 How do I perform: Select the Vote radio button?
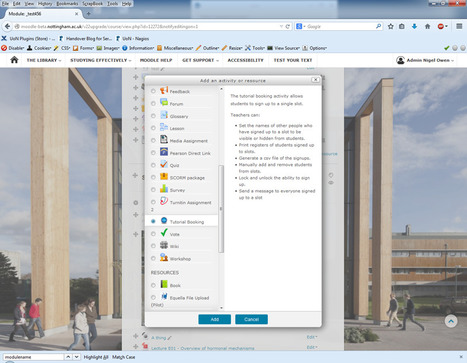click(153, 234)
